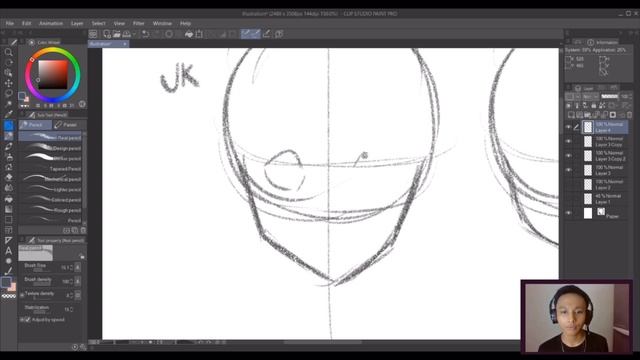Click the Save icon in the command bar

[127, 34]
